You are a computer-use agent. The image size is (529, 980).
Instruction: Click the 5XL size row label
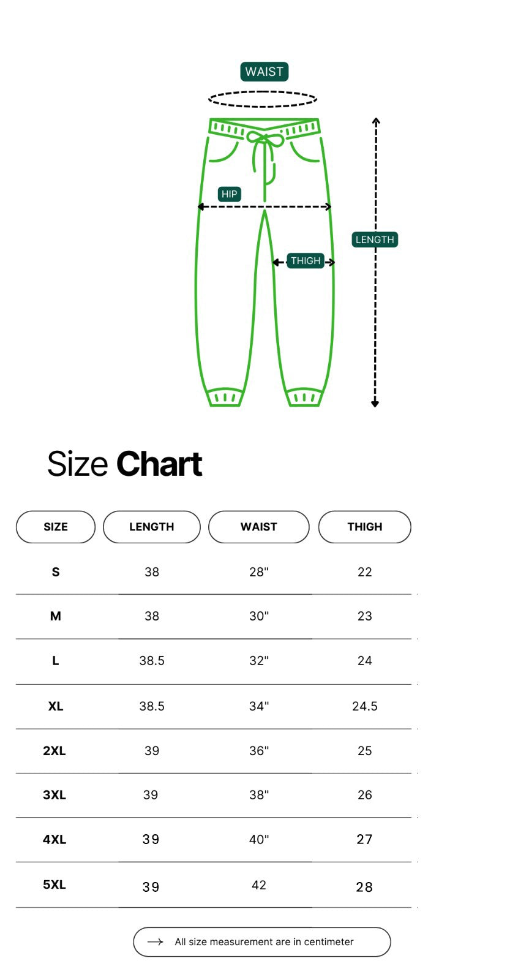coord(54,884)
